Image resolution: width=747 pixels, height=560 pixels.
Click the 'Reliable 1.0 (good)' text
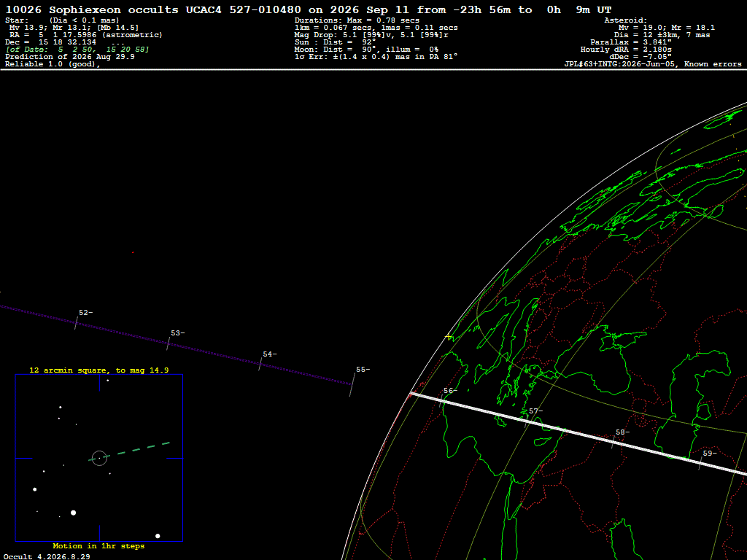tap(53, 64)
